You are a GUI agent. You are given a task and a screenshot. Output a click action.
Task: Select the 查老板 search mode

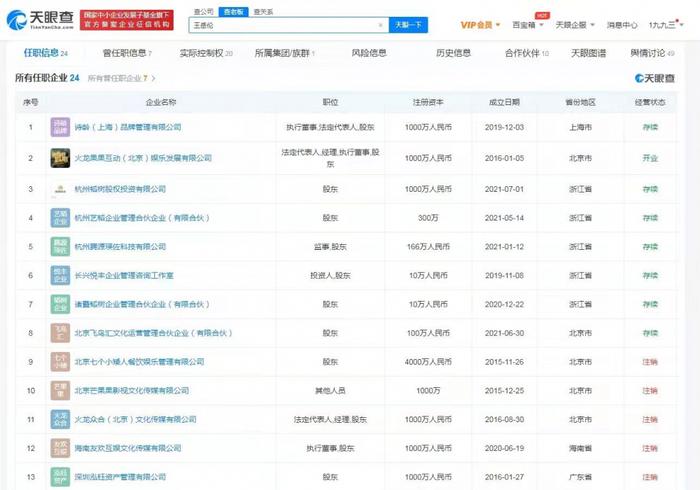coord(233,12)
